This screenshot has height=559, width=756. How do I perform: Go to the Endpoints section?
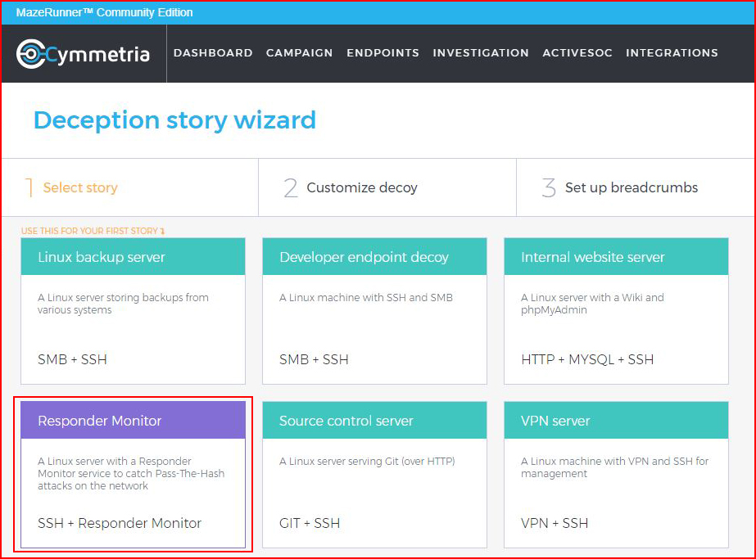click(x=383, y=53)
